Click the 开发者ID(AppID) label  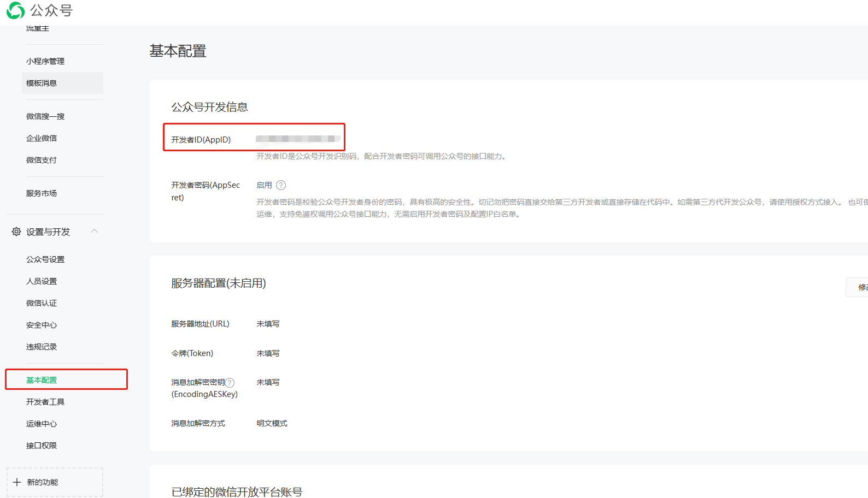point(201,140)
